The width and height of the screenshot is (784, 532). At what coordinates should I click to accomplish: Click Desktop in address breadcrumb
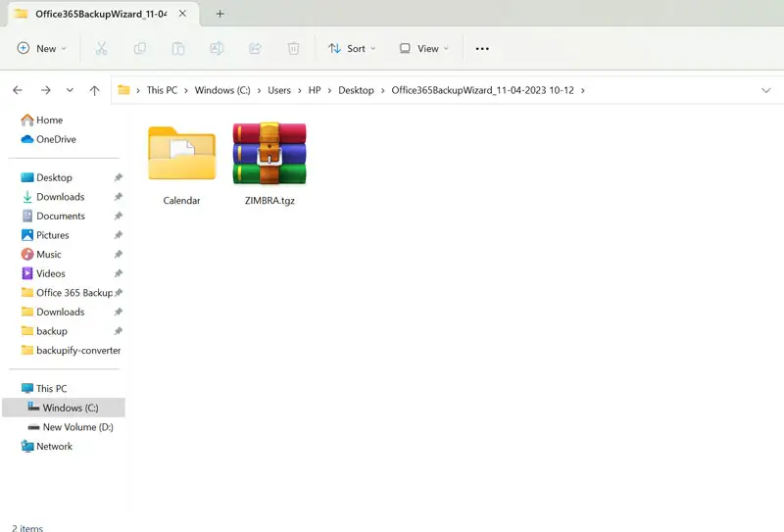pos(356,90)
